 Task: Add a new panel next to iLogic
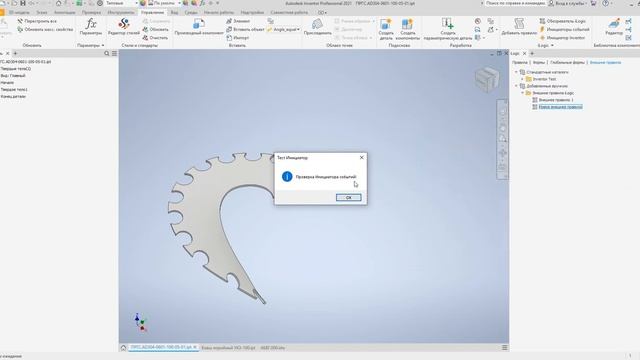(x=532, y=53)
